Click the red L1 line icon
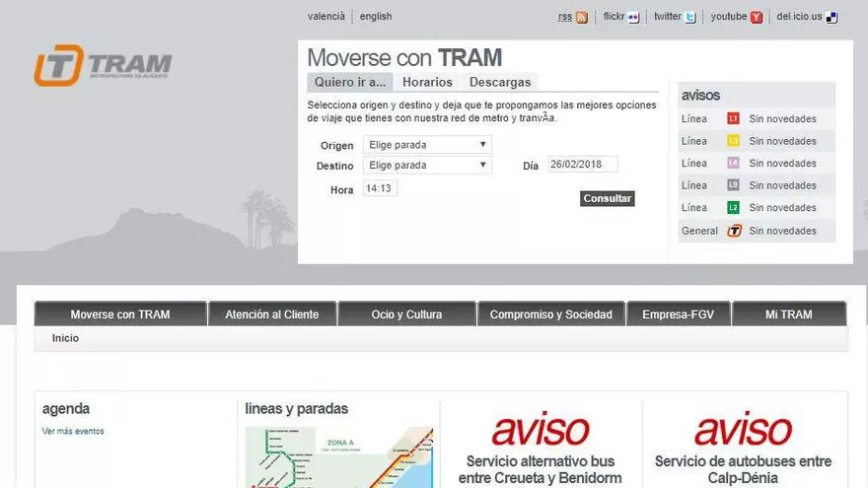The width and height of the screenshot is (868, 488). (733, 119)
